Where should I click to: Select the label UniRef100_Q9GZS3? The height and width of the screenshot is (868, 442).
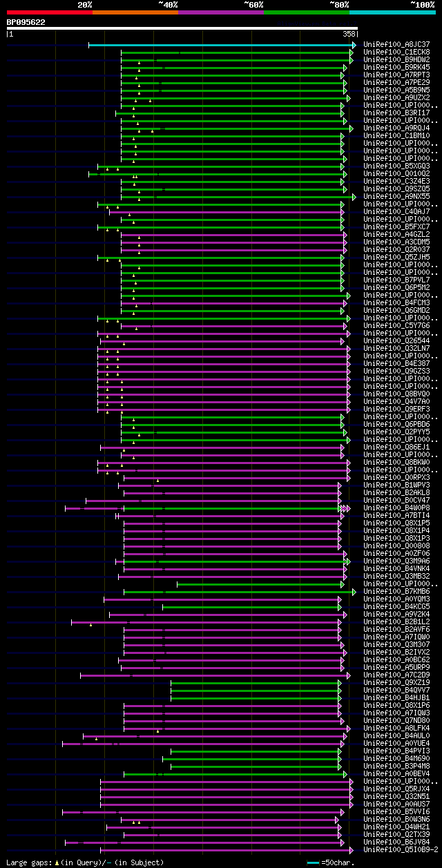(396, 371)
